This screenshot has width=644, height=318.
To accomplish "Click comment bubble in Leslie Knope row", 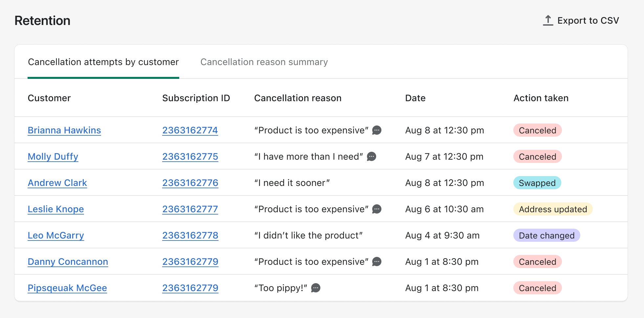I will (x=377, y=209).
